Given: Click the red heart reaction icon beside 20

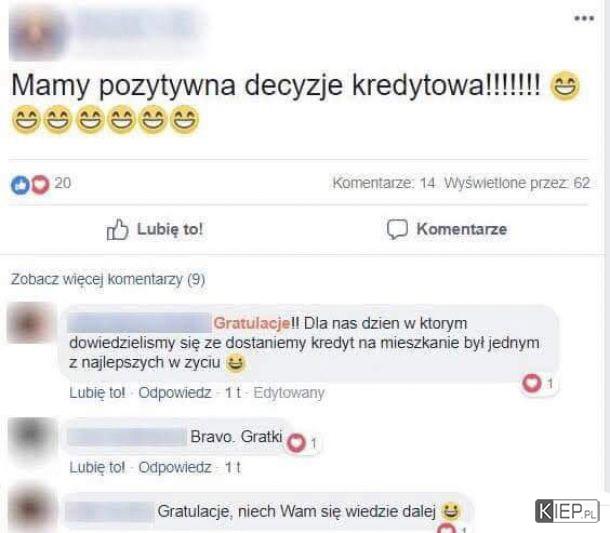Looking at the screenshot, I should tap(40, 184).
